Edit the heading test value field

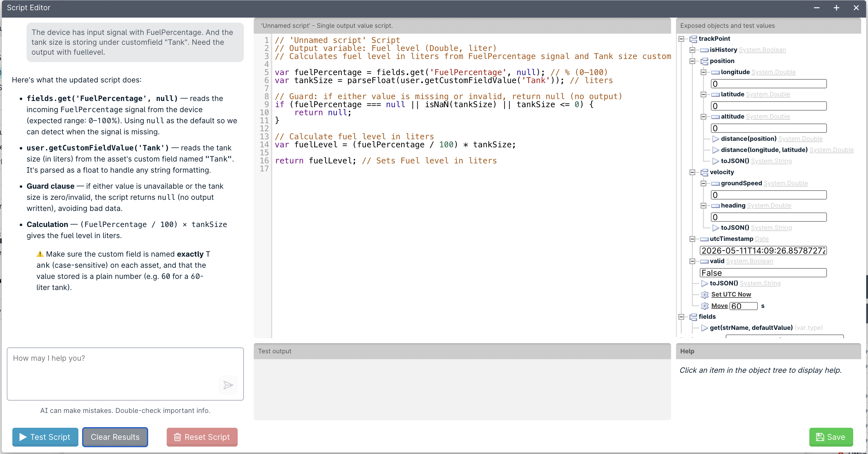769,217
